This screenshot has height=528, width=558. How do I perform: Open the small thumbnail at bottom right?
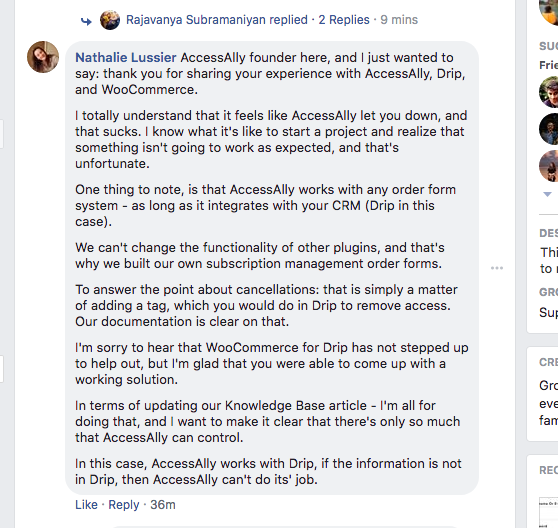[x=548, y=512]
